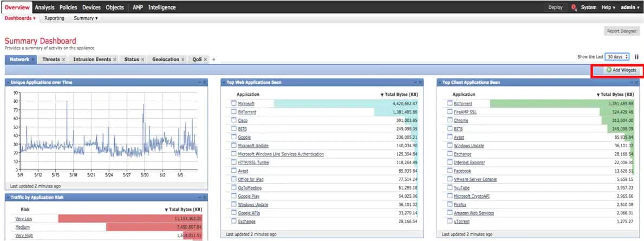Close the Geolocation tab
The image size is (644, 241).
tap(183, 60)
